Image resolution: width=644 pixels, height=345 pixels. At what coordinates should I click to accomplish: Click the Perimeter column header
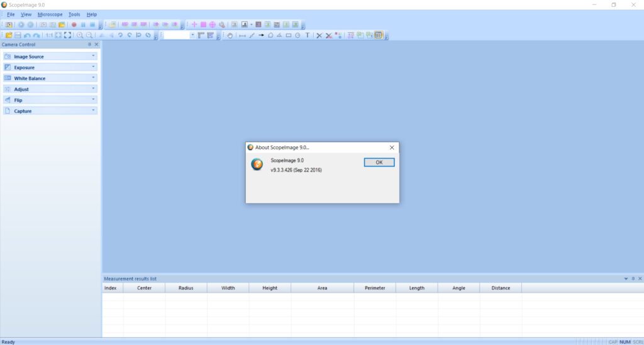[x=375, y=288]
